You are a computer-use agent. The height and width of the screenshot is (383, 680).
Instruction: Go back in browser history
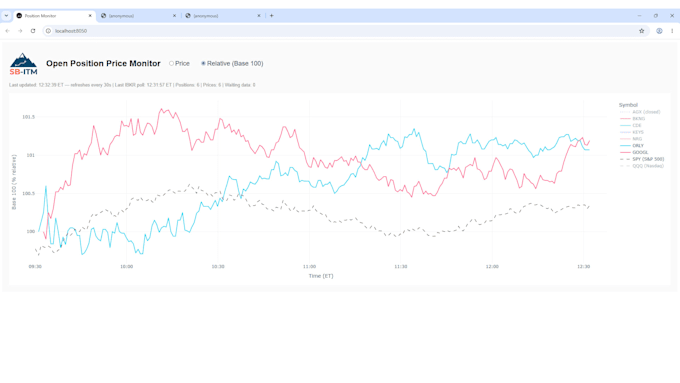(x=7, y=31)
